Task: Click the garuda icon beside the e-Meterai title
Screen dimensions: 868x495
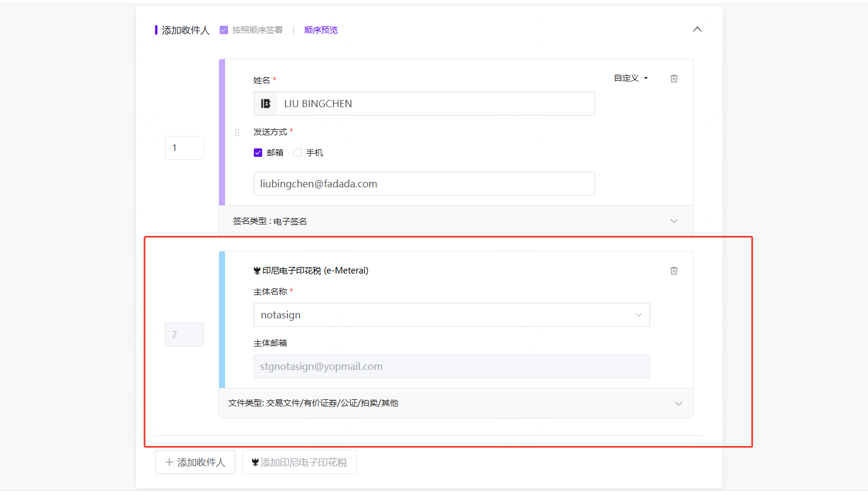Action: (257, 271)
